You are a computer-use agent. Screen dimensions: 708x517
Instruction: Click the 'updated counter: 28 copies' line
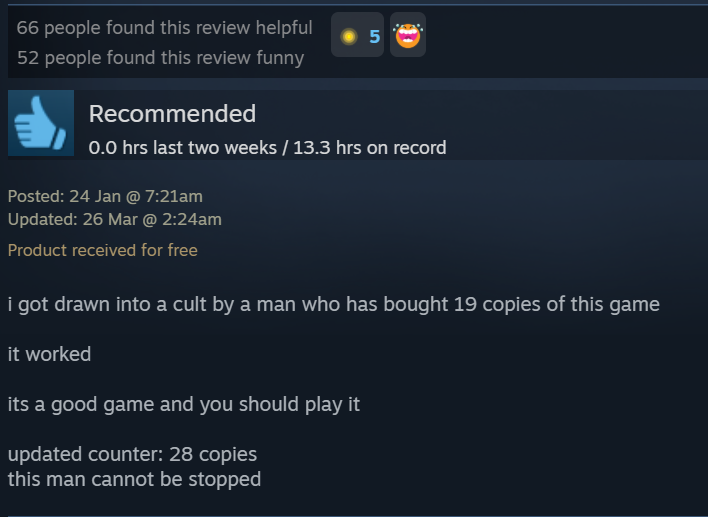tap(132, 454)
